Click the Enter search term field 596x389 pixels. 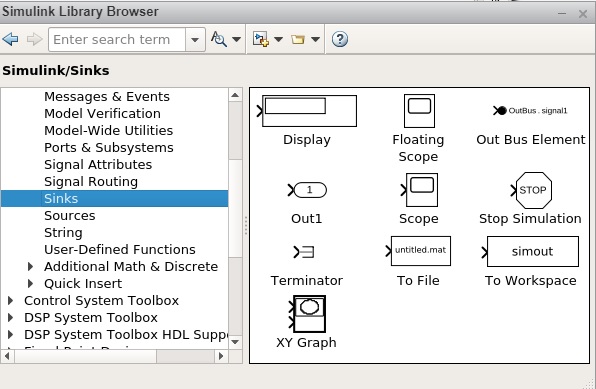coord(117,39)
